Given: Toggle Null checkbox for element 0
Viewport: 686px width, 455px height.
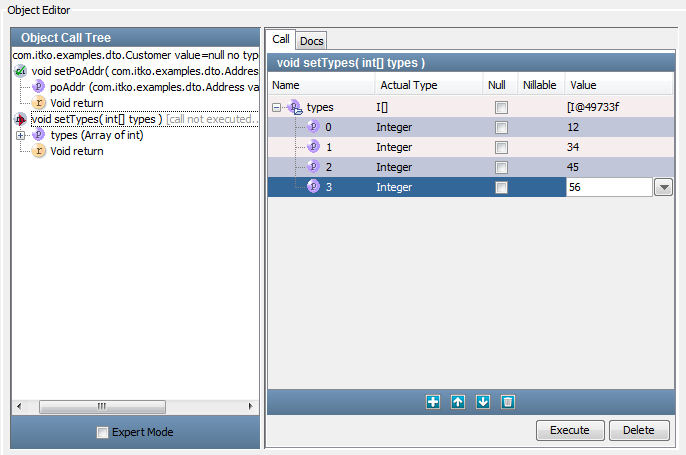Looking at the screenshot, I should (x=501, y=127).
